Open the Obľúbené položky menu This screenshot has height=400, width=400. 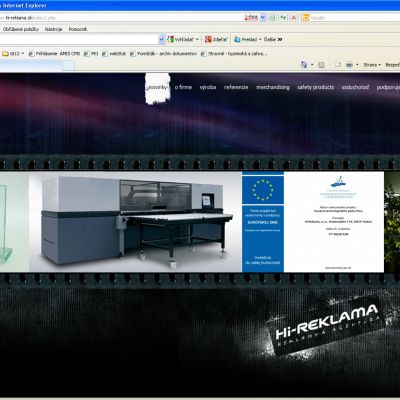tap(21, 29)
